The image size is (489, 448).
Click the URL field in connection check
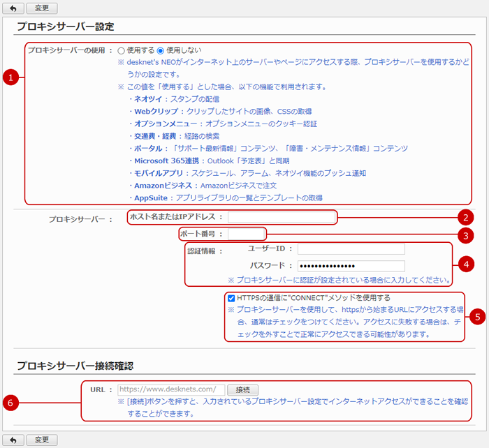pos(171,390)
